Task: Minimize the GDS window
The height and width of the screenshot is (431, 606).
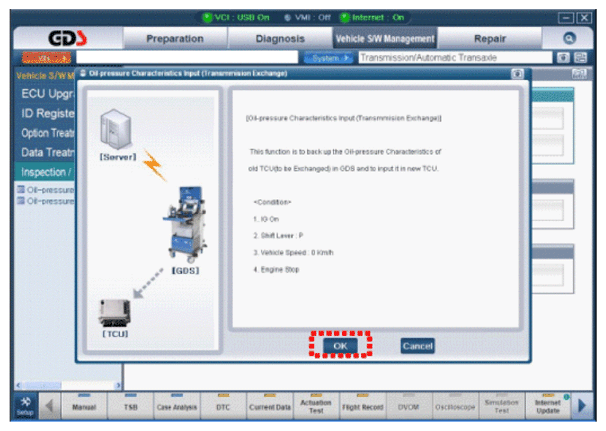Action: click(566, 18)
